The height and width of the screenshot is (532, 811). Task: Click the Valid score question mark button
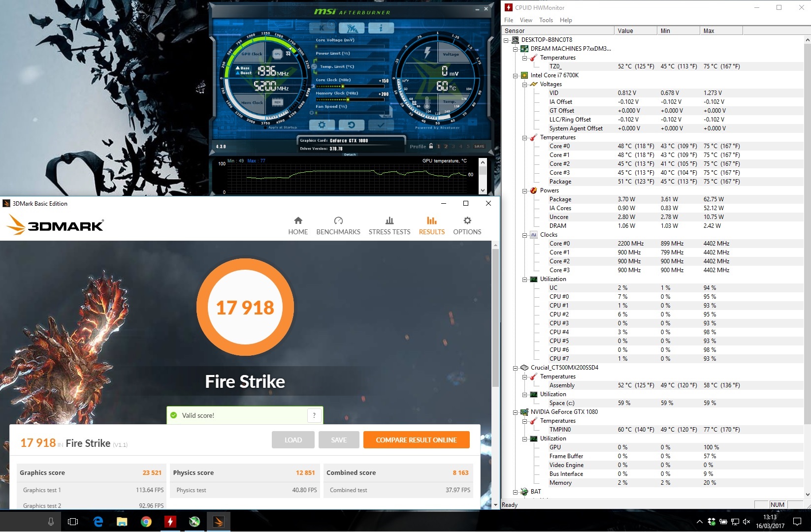point(314,415)
